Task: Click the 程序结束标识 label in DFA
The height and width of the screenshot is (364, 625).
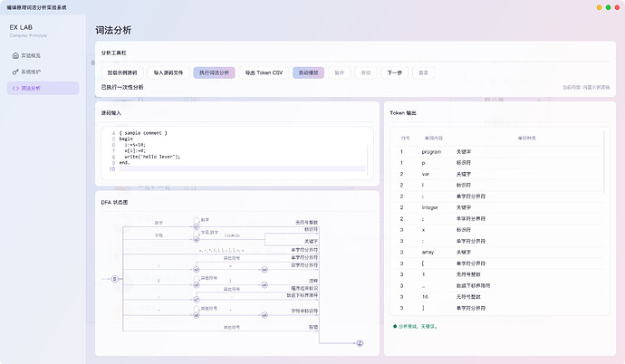Action: 304,288
